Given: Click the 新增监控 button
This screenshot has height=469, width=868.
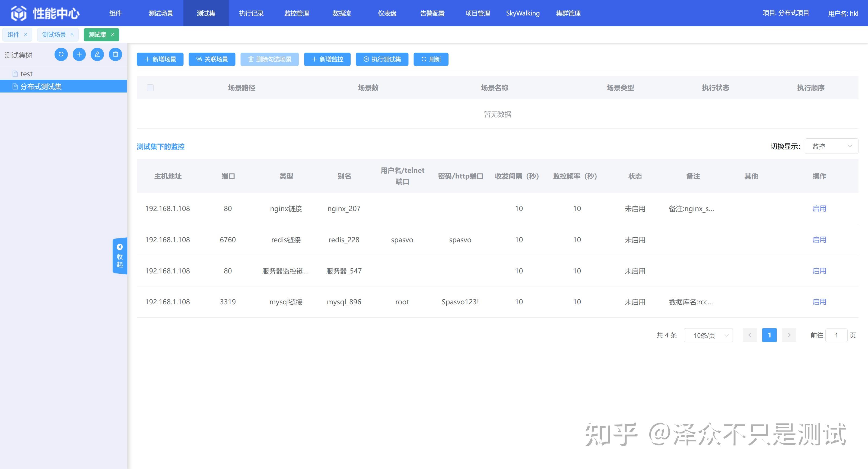Looking at the screenshot, I should [327, 59].
